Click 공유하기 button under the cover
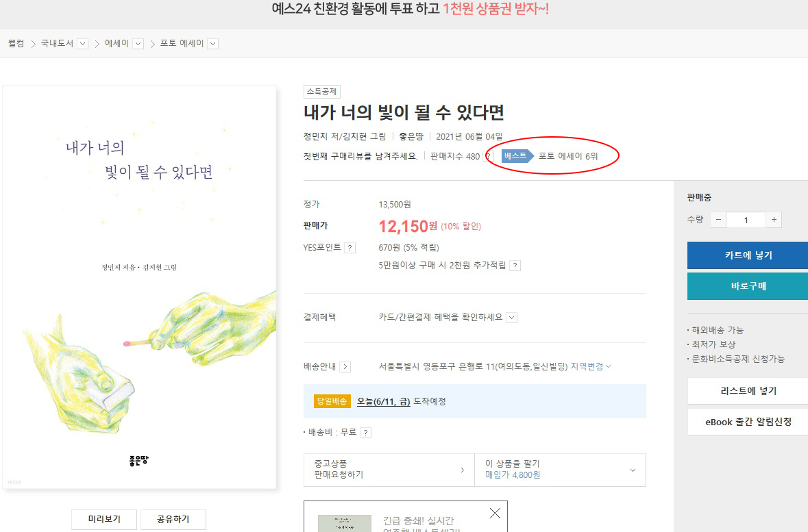Image resolution: width=808 pixels, height=532 pixels. (x=173, y=519)
